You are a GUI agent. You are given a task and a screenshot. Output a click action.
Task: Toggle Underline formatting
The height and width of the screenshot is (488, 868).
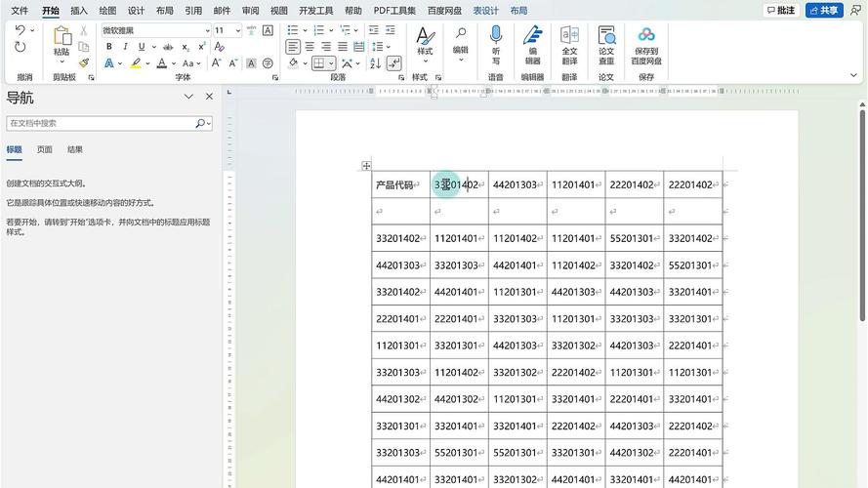pyautogui.click(x=142, y=47)
